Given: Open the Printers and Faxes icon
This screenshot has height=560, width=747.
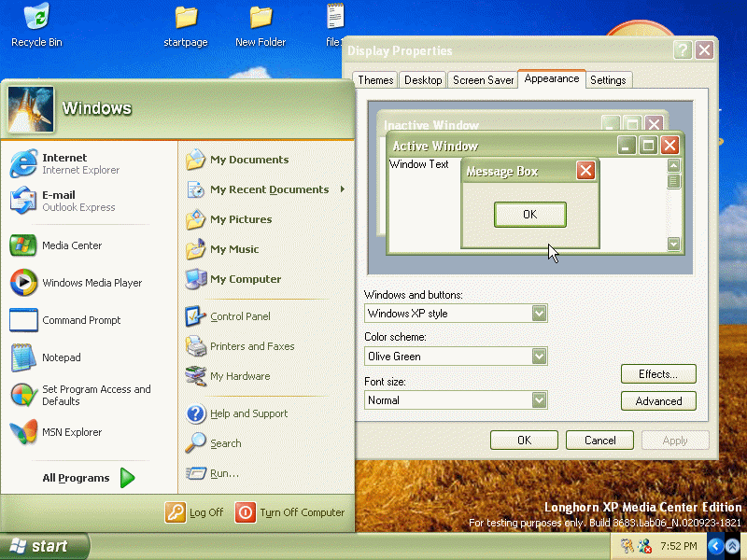Looking at the screenshot, I should pyautogui.click(x=195, y=346).
